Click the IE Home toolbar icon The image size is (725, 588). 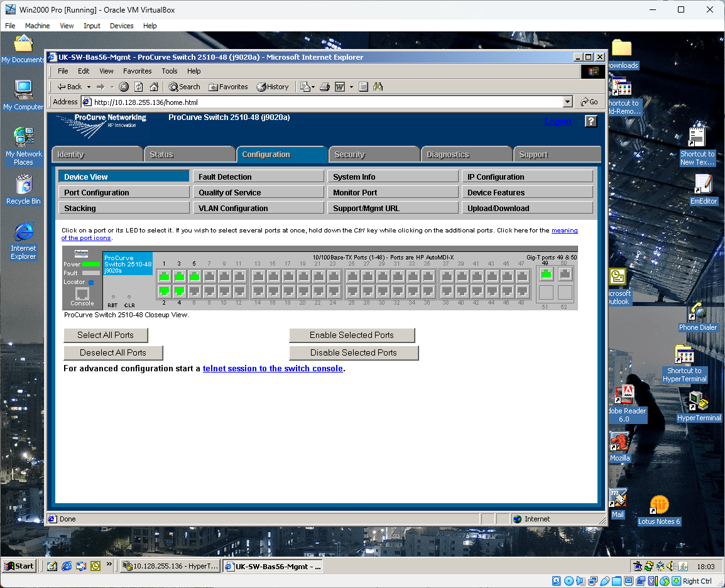(x=154, y=87)
